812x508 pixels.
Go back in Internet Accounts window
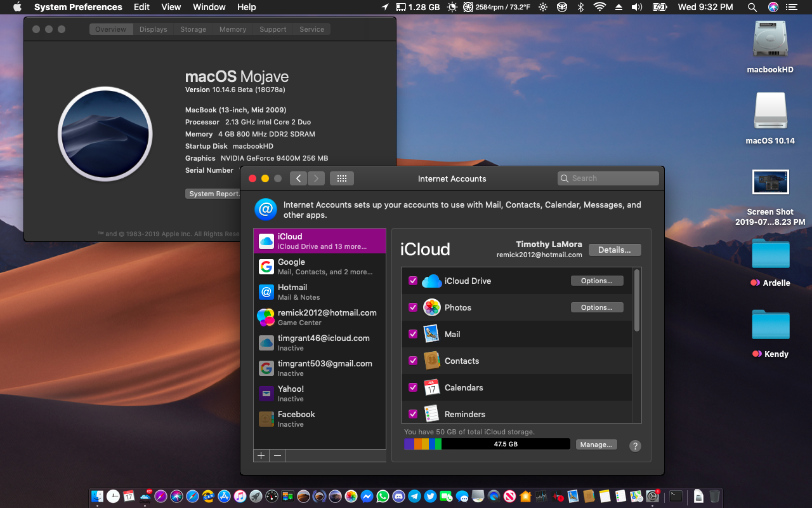pos(299,178)
